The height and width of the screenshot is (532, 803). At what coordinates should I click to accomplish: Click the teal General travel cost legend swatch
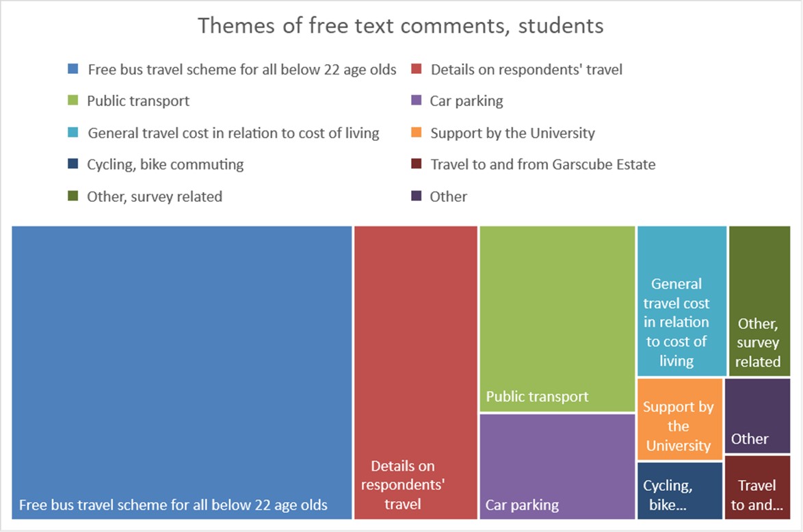point(73,133)
